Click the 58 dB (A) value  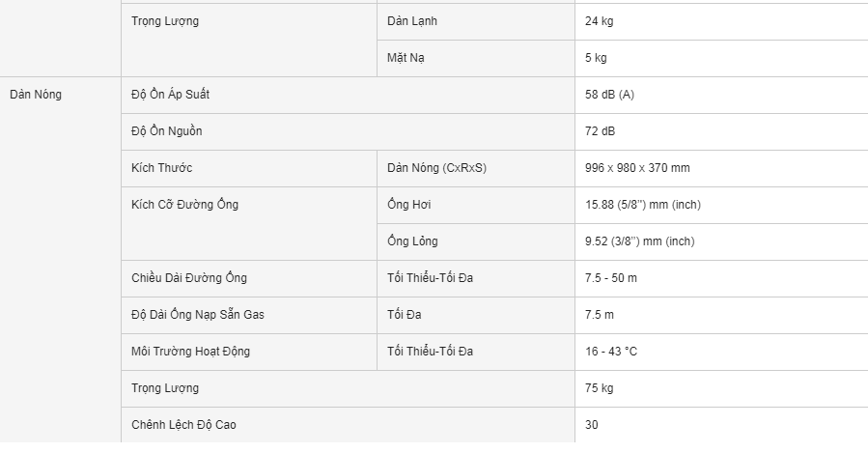(609, 95)
